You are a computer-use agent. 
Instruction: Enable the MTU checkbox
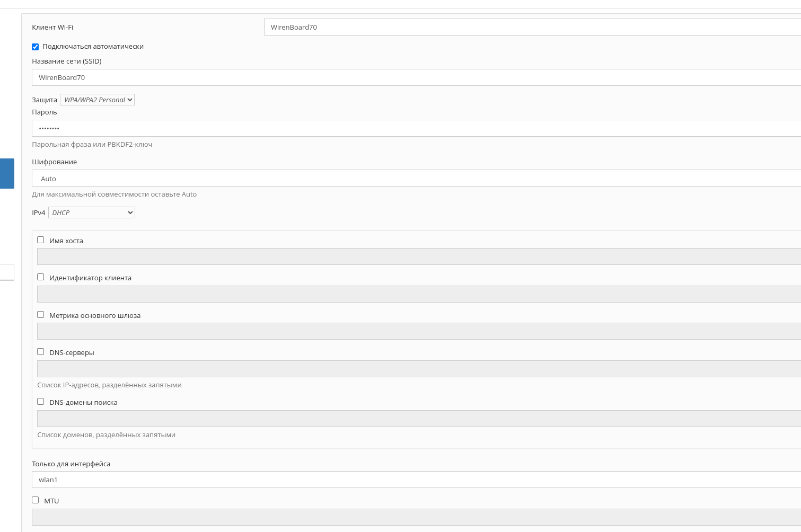pos(36,500)
